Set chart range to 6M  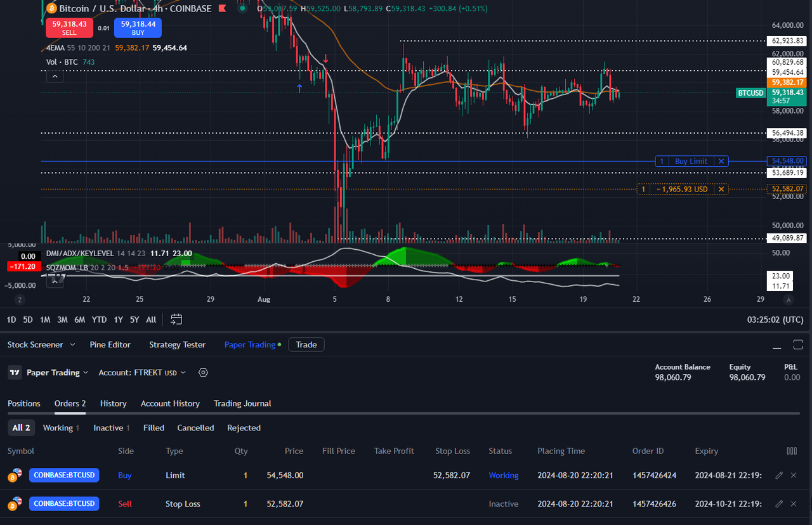coord(79,320)
